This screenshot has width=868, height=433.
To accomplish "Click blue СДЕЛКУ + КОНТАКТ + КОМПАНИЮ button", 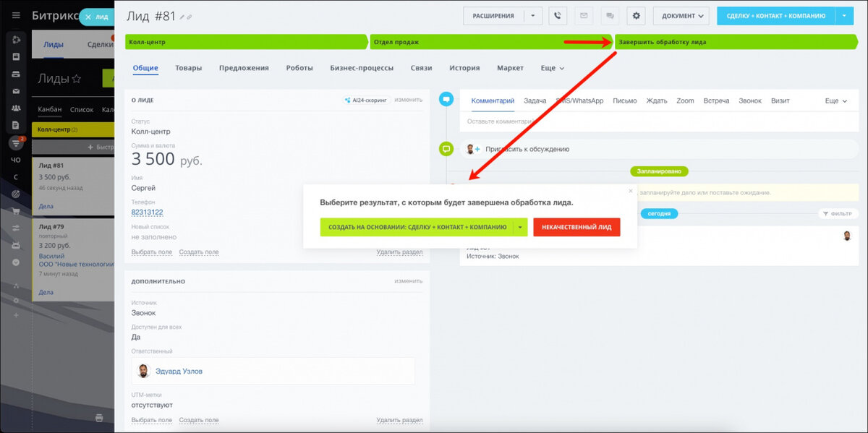I will tap(776, 15).
